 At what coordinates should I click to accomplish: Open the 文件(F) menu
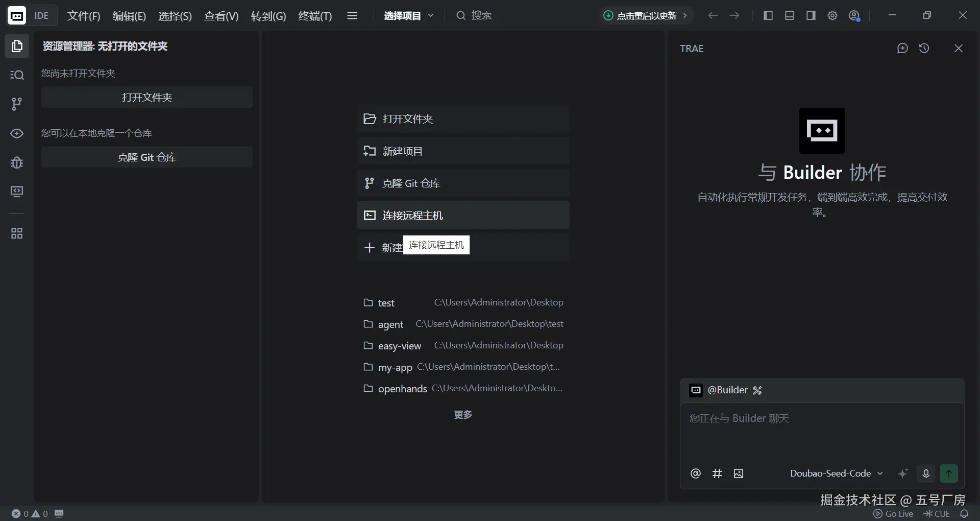[x=84, y=16]
